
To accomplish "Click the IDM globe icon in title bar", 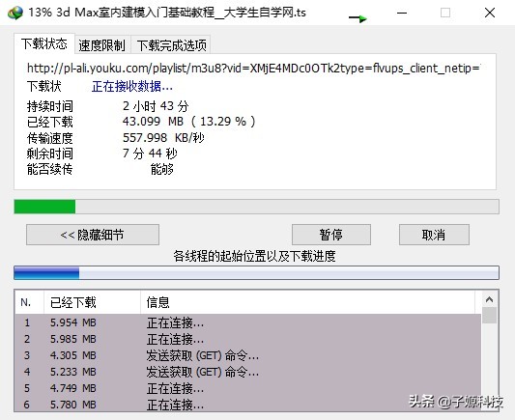I will (x=15, y=13).
